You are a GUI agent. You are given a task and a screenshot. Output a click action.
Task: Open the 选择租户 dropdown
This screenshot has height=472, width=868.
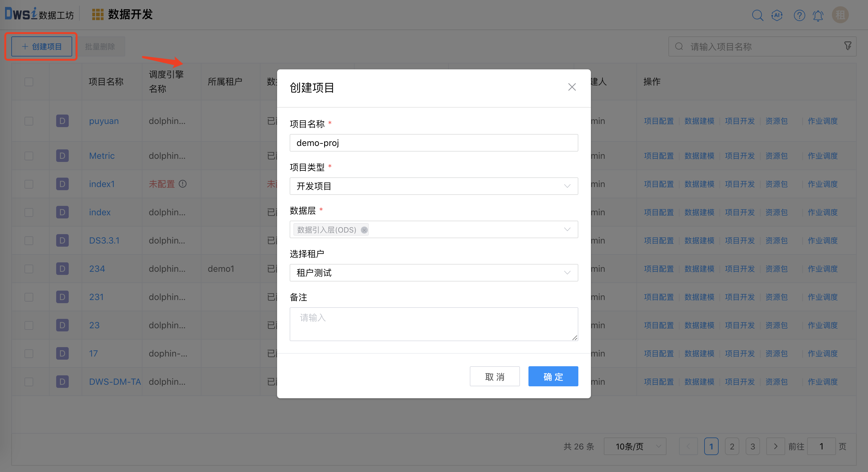coord(434,272)
